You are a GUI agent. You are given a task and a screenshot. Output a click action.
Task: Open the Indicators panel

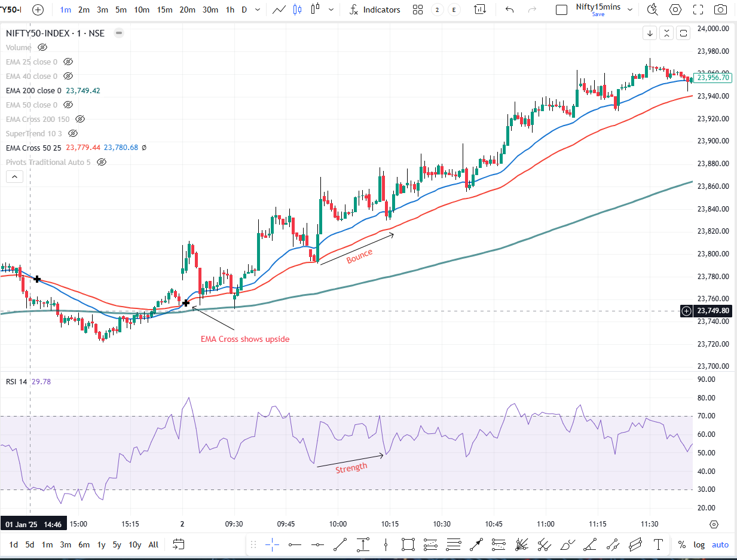[375, 10]
